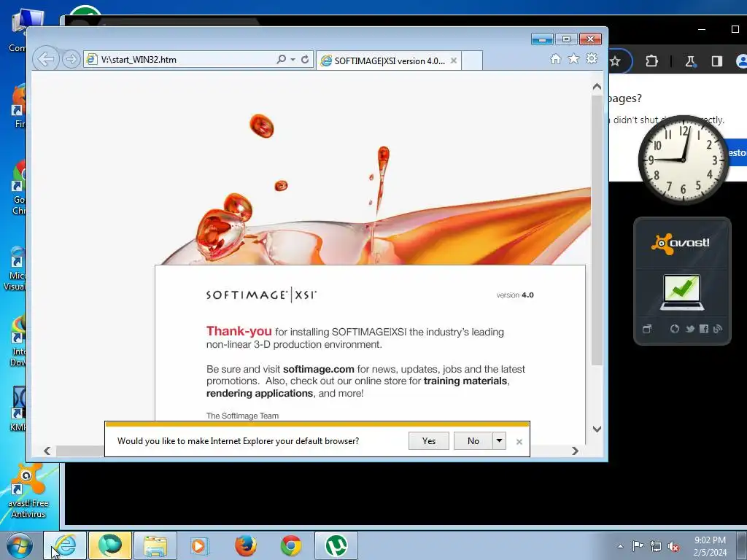
Task: Expand the No button dropdown arrow
Action: pyautogui.click(x=499, y=441)
